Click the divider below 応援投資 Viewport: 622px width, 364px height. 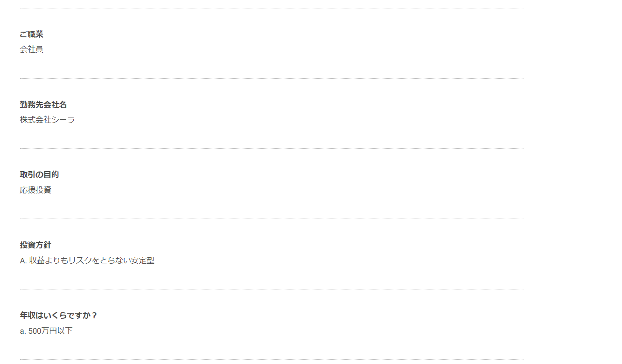point(272,219)
